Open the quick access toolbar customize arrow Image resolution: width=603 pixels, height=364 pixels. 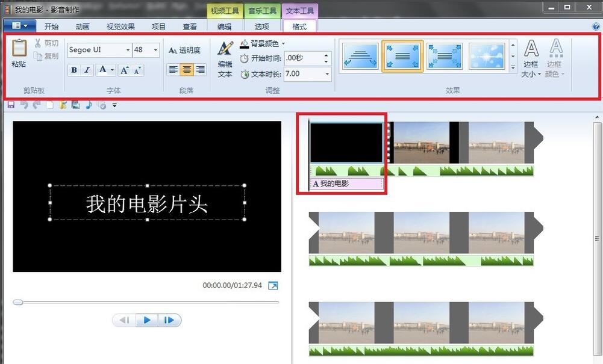114,105
